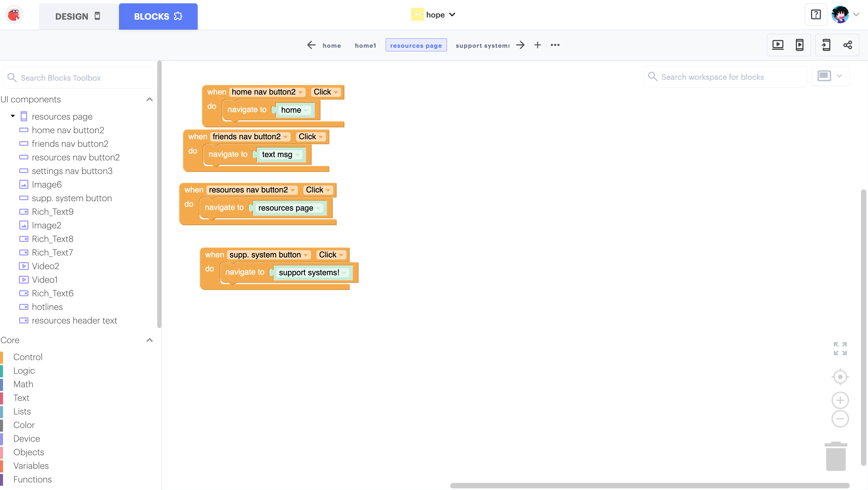Image resolution: width=868 pixels, height=490 pixels.
Task: Open the help question mark icon
Action: click(816, 15)
